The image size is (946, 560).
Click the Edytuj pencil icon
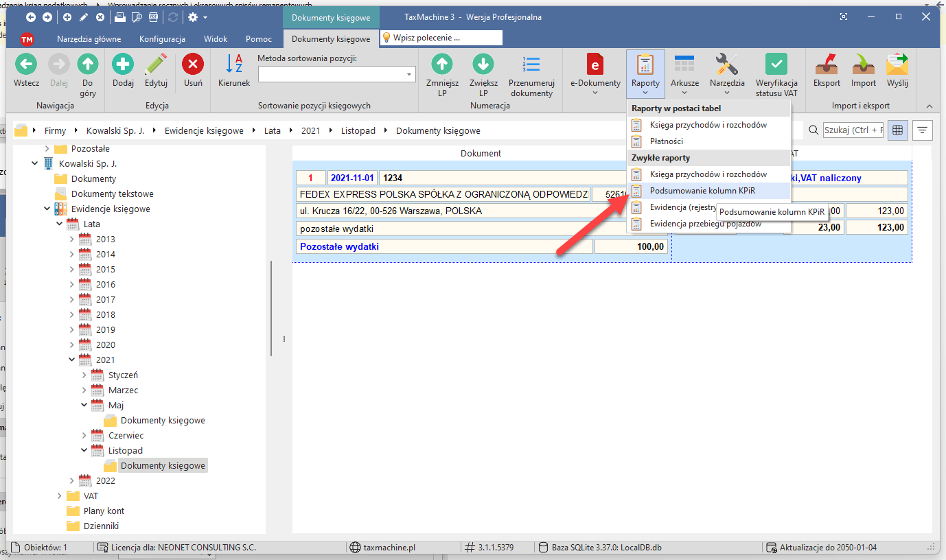[157, 65]
